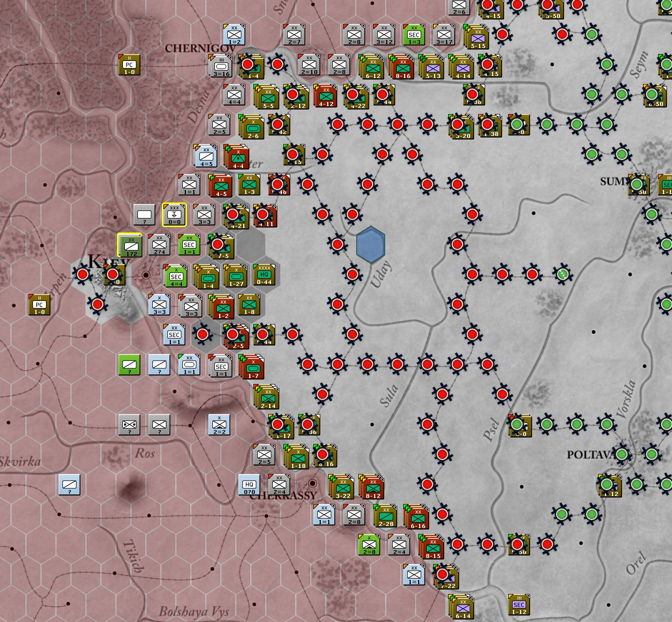This screenshot has height=622, width=672.
Task: Click the gray 3=17 infantry division
Action: click(x=444, y=34)
